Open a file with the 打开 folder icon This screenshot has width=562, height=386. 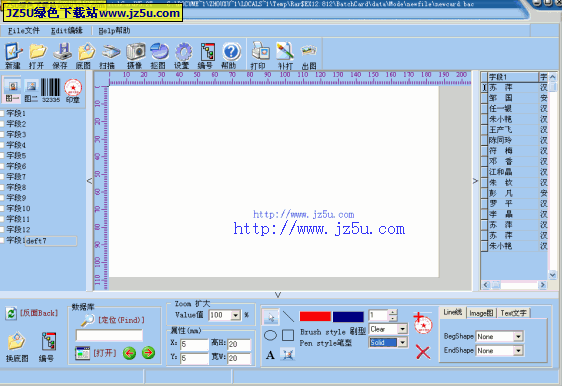[x=37, y=55]
